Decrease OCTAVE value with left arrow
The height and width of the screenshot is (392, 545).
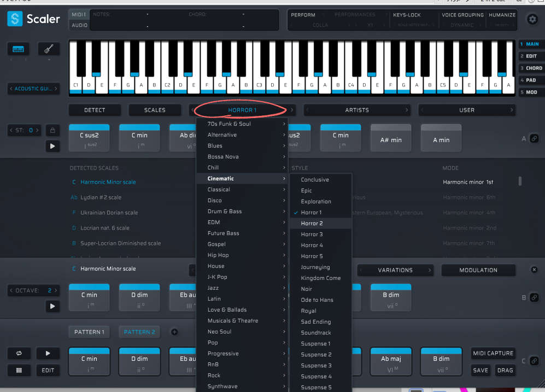(x=11, y=290)
